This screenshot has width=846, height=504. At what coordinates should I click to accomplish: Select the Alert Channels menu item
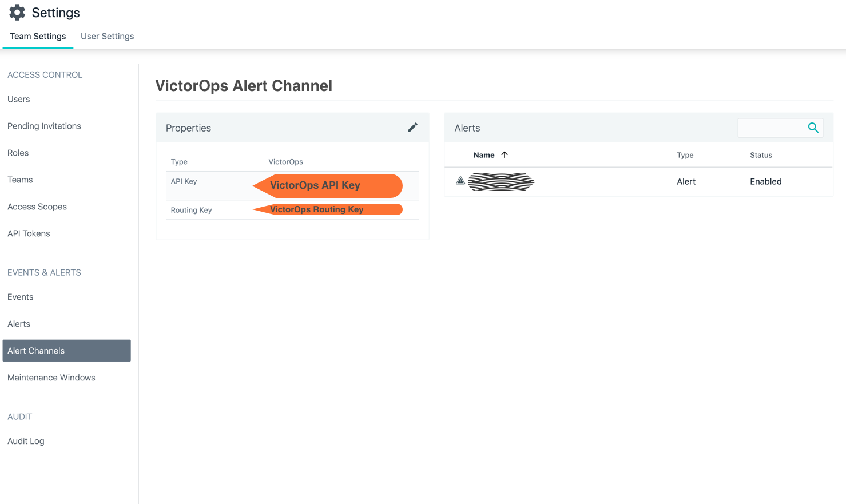66,351
